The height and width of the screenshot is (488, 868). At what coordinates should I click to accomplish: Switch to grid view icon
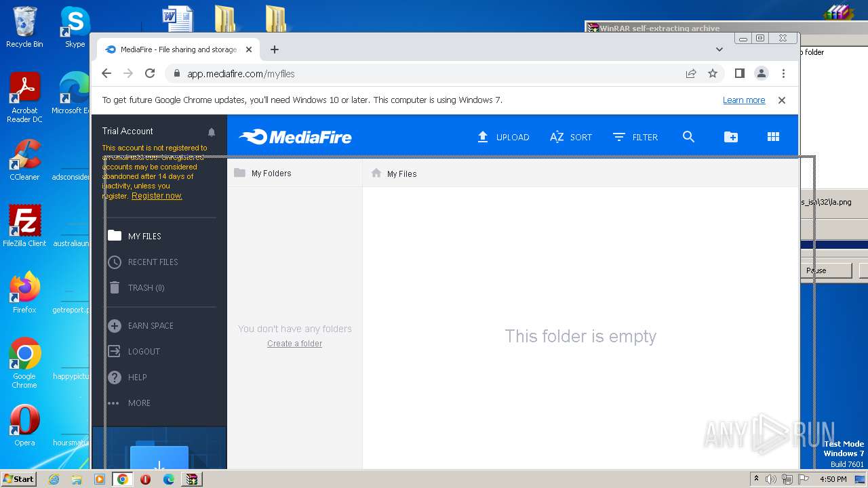pyautogui.click(x=773, y=137)
